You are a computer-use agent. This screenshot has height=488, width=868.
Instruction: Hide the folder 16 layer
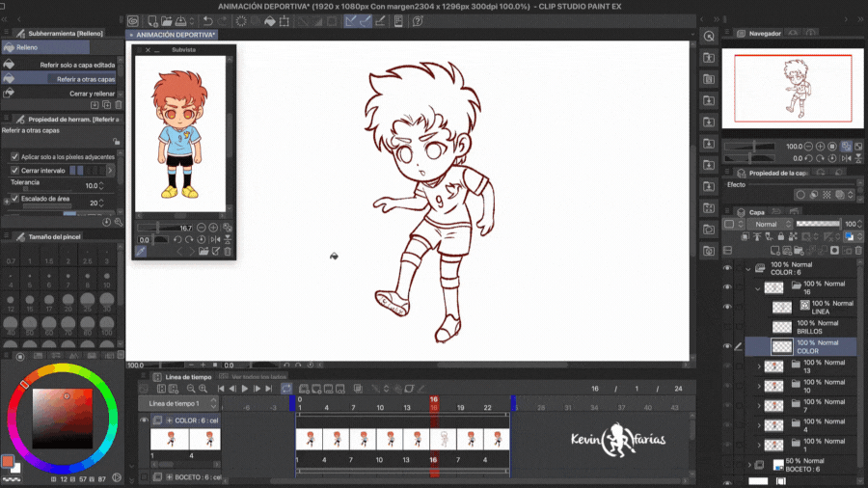pos(727,287)
